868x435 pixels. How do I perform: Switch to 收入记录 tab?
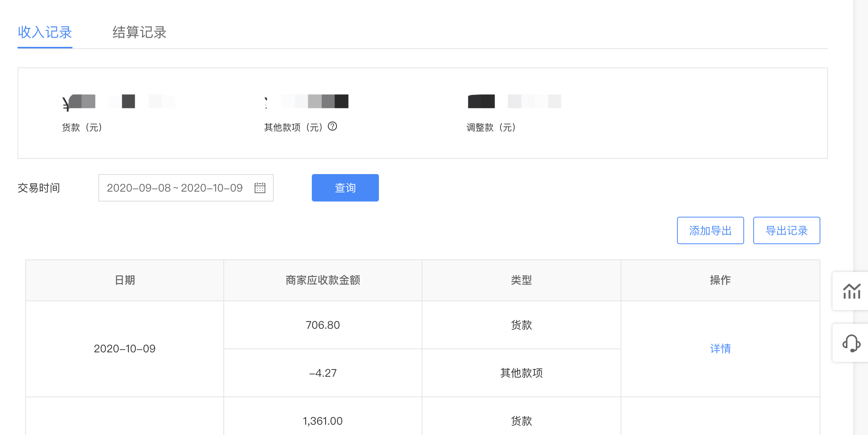[x=45, y=32]
